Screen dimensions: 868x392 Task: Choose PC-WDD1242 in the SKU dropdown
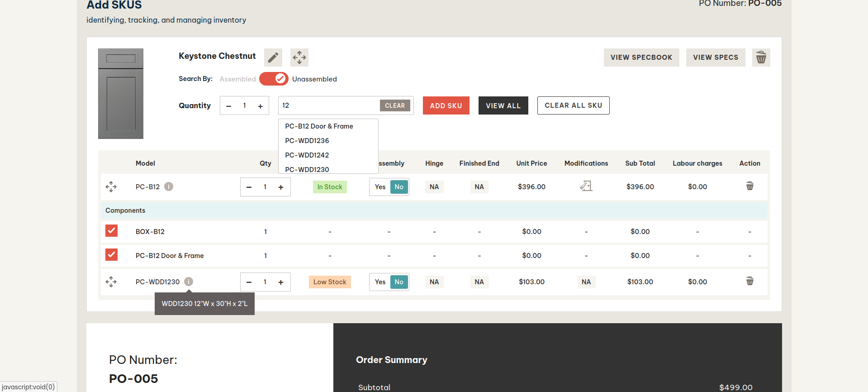(307, 155)
